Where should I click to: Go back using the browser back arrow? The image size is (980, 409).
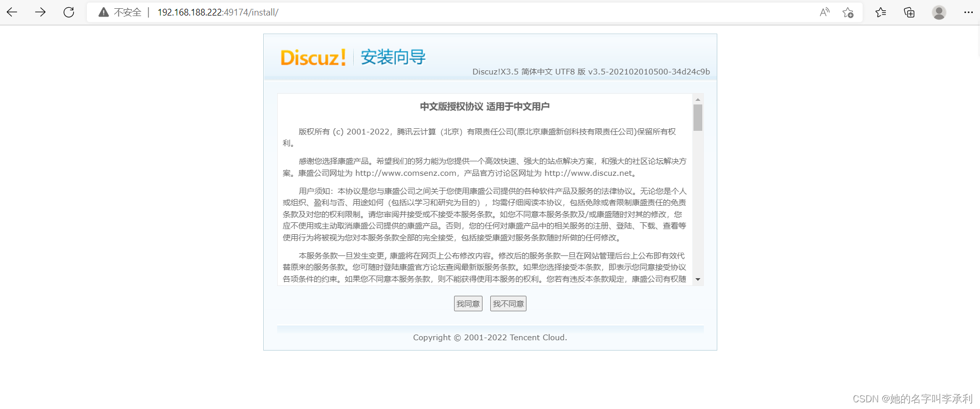tap(12, 12)
